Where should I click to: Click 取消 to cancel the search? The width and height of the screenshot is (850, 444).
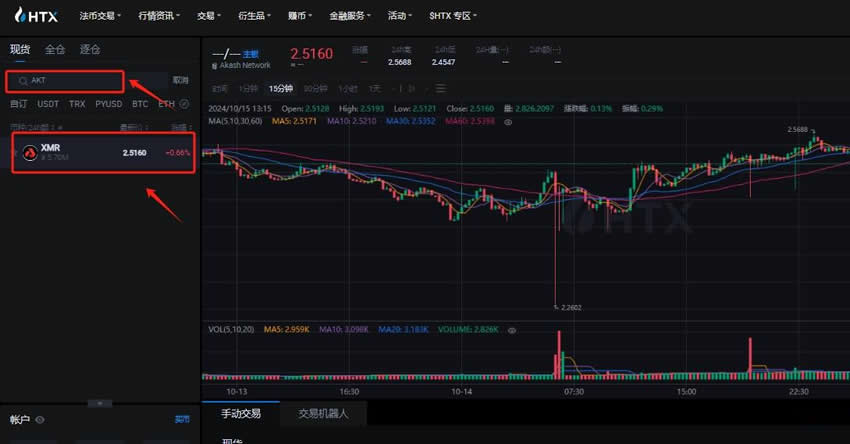[x=181, y=80]
